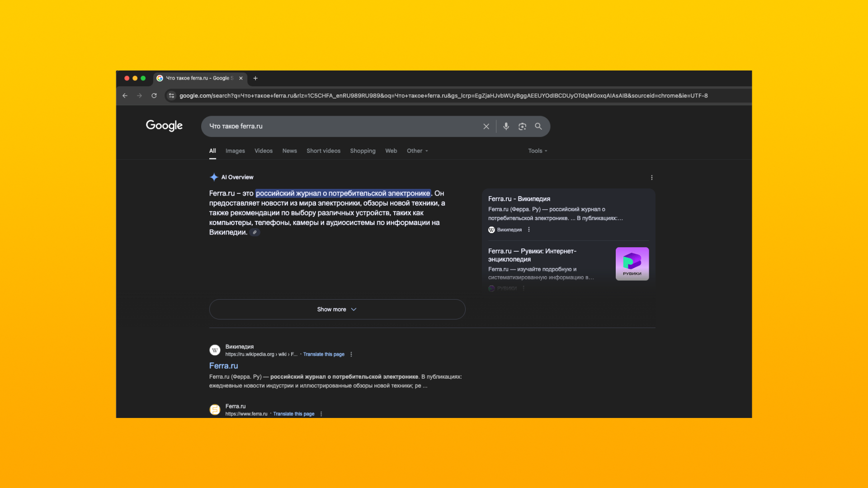Clear the search box with X icon
Image resolution: width=868 pixels, height=488 pixels.
pos(486,127)
